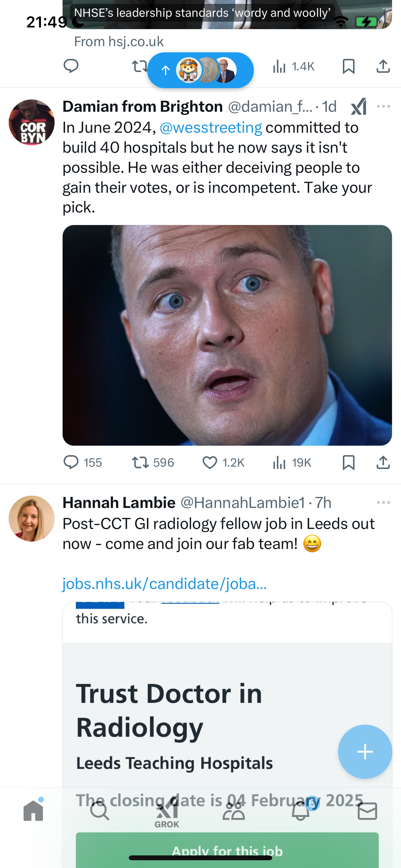Go to Home tab

pyautogui.click(x=33, y=811)
